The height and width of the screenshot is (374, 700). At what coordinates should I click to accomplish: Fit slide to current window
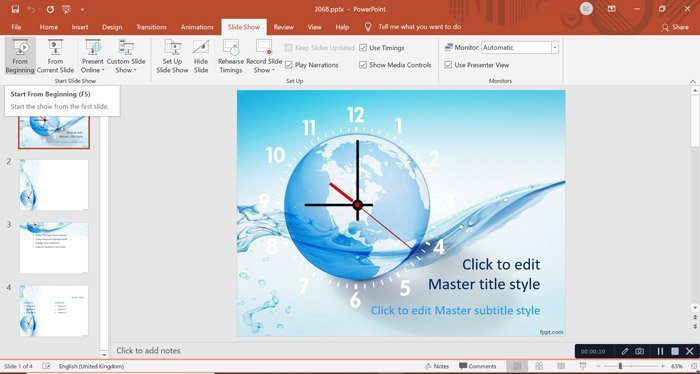693,366
